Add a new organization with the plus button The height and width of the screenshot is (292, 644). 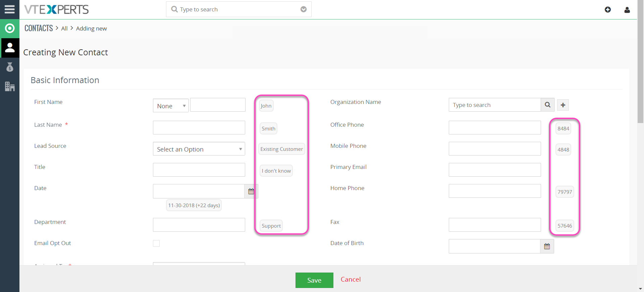pyautogui.click(x=563, y=105)
